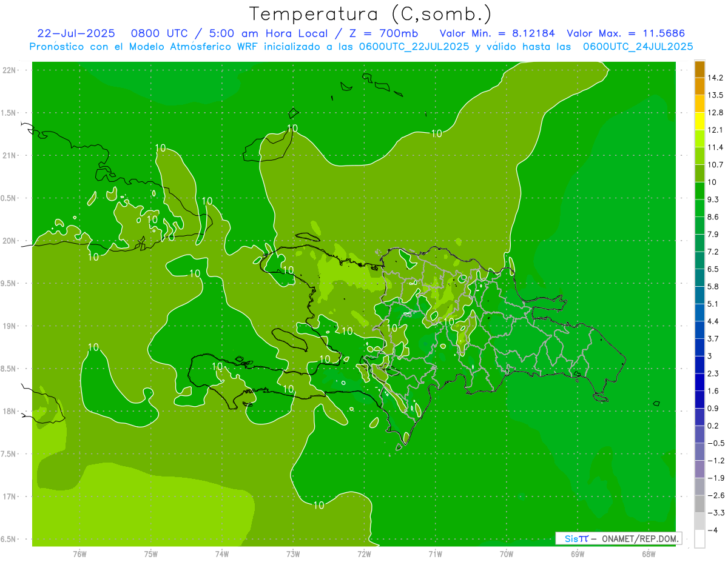728x562 pixels.
Task: Pick the gray swatch between -3.3 and -2.6
Action: [x=699, y=504]
